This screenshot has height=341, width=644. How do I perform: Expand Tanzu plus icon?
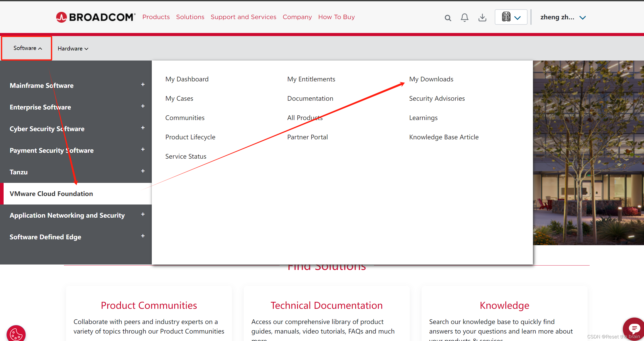(x=143, y=171)
